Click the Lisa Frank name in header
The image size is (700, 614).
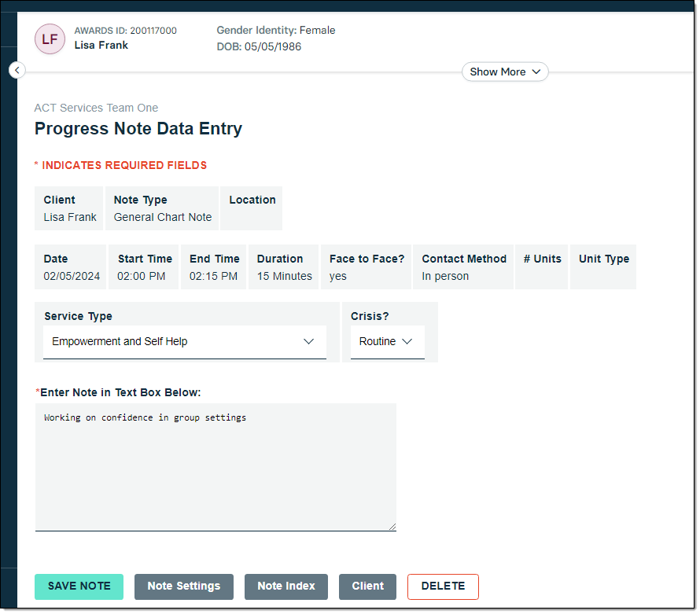(101, 46)
